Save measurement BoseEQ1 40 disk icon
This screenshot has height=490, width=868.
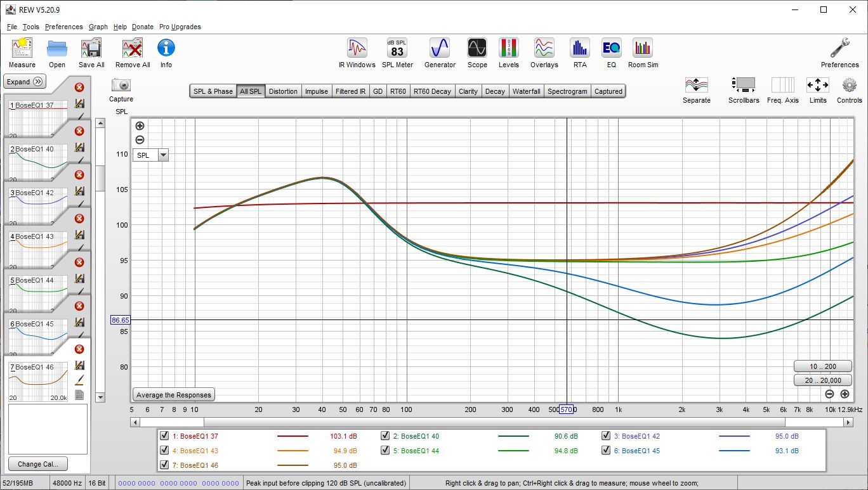[x=79, y=147]
